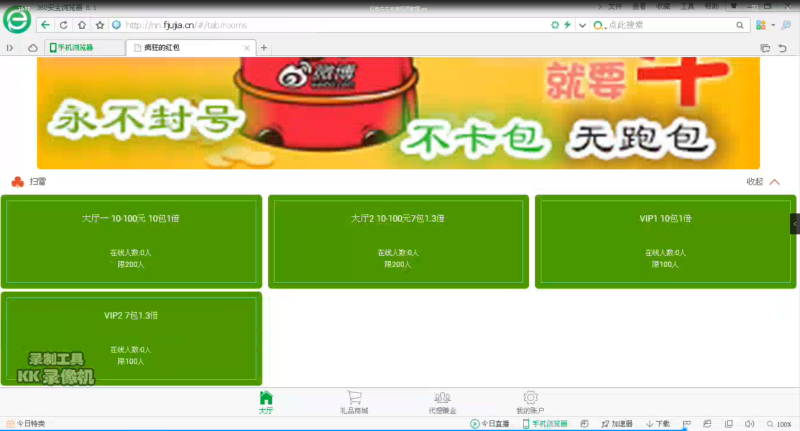Click the status bar icon right of 下载
The image size is (800, 431).
click(x=687, y=424)
